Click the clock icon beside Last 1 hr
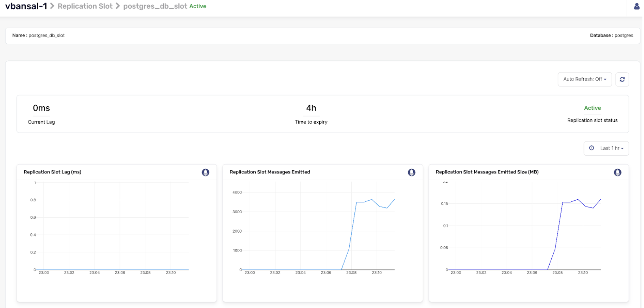This screenshot has width=644, height=308. pyautogui.click(x=592, y=148)
